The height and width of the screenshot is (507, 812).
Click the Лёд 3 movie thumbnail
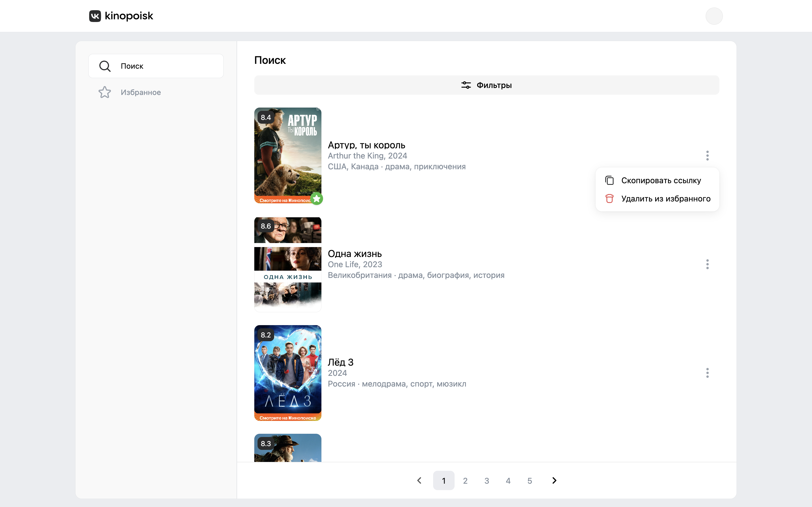288,373
